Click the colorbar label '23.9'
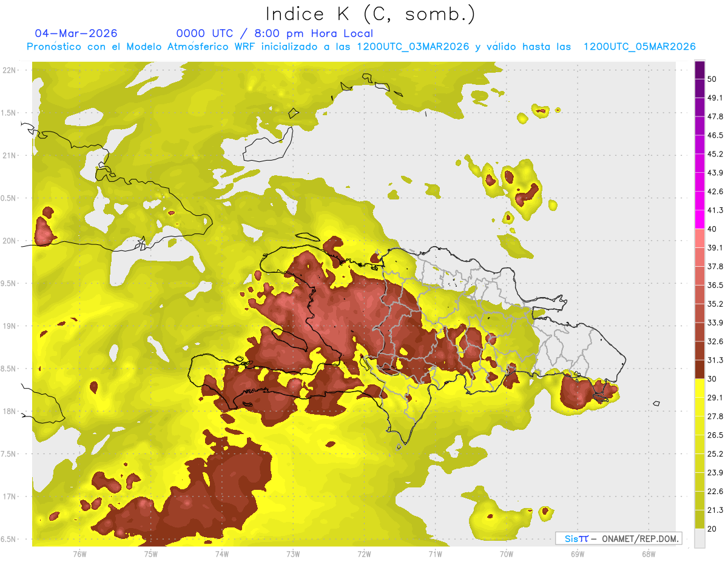This screenshot has height=562, width=728. [x=715, y=473]
